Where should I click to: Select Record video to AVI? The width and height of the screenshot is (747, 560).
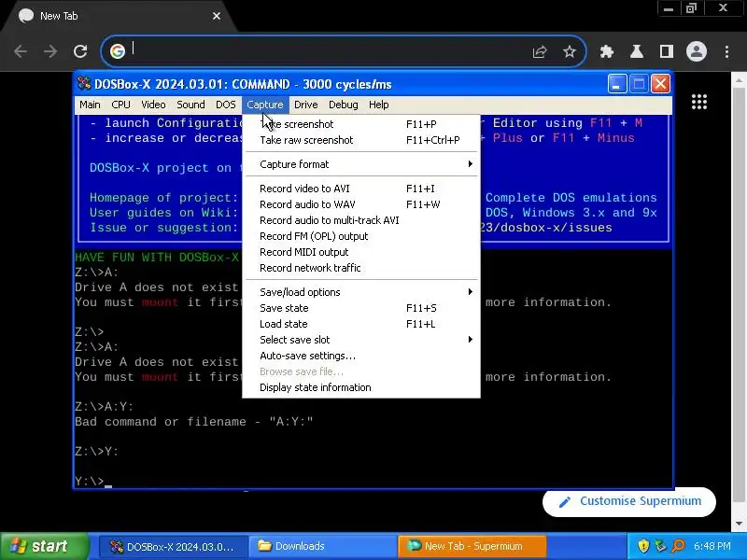pos(361,189)
